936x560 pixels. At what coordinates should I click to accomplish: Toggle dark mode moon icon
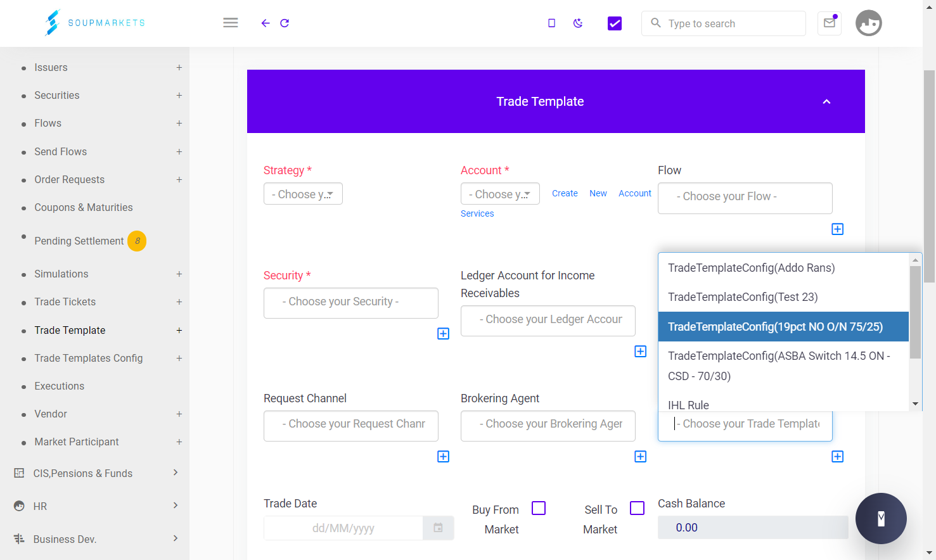click(578, 23)
